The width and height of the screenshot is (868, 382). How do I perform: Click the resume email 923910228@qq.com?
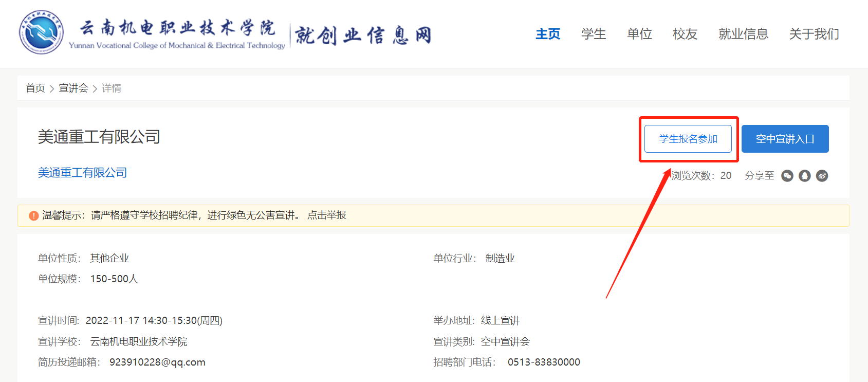(157, 362)
